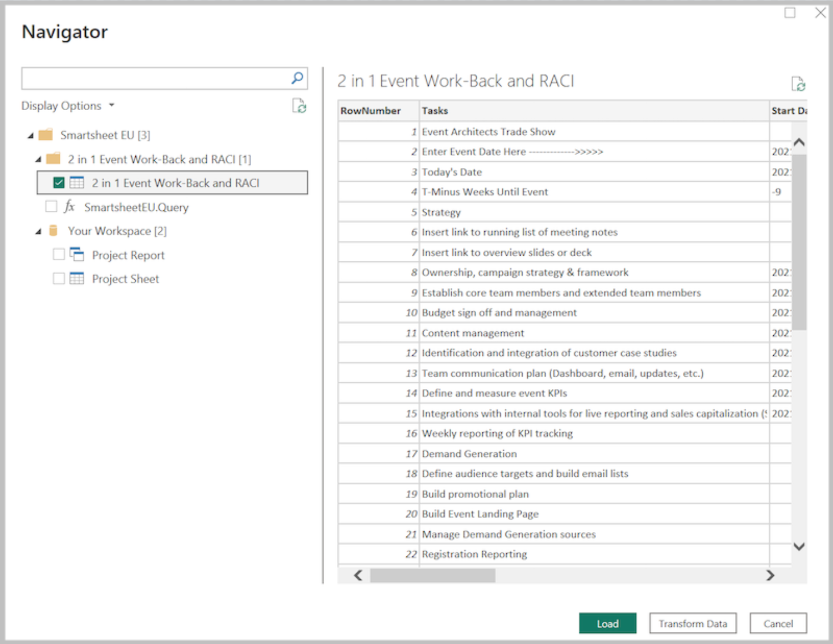Check the Project Sheet checkbox
Viewport: 833px width, 644px height.
pyautogui.click(x=58, y=278)
